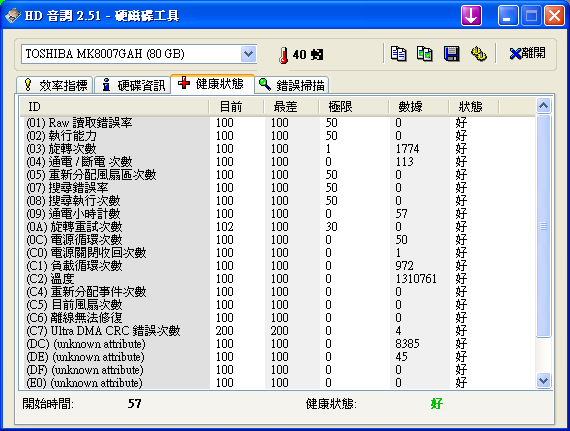The image size is (570, 431).
Task: Click the green 好 health status text
Action: tap(437, 404)
